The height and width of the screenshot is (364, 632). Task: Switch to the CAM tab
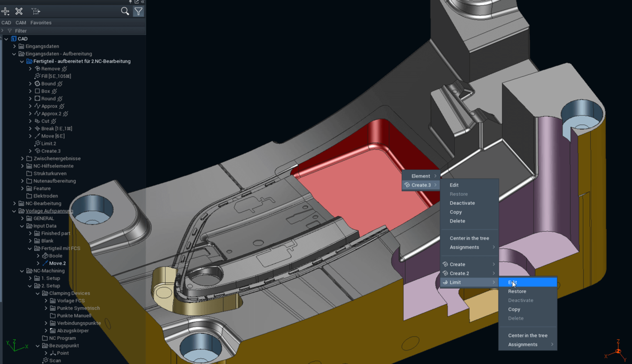coord(21,23)
